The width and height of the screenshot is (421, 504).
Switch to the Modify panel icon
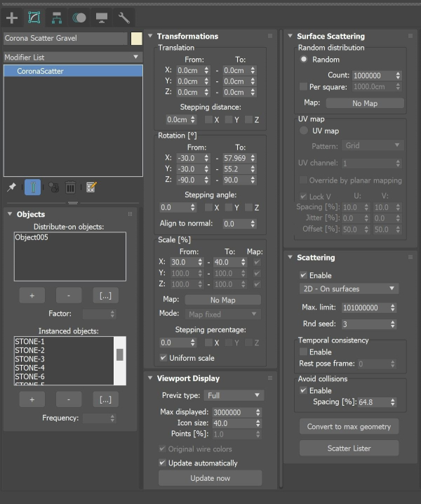click(x=34, y=18)
